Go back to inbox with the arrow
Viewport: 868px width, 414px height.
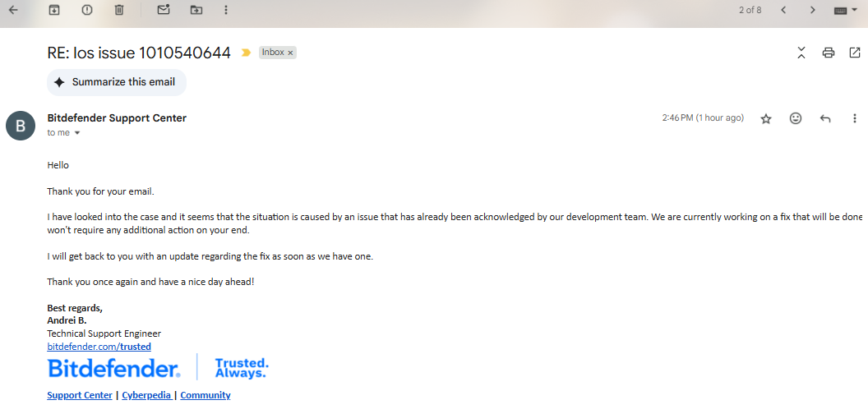[13, 9]
